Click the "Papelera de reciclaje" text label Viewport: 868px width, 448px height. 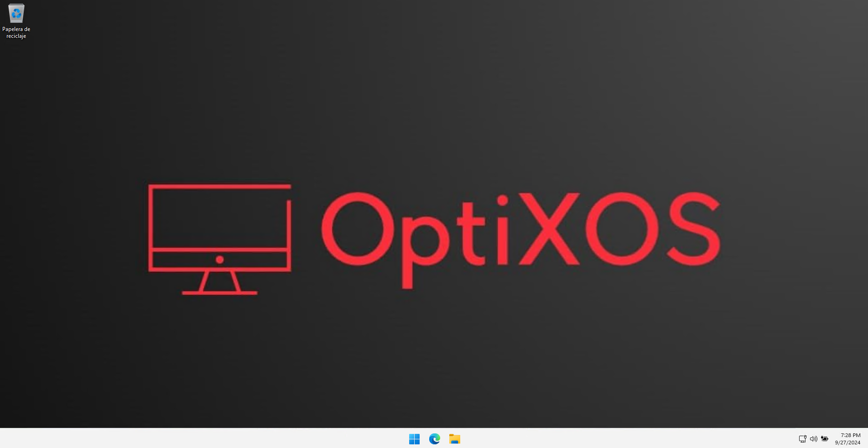(x=16, y=32)
